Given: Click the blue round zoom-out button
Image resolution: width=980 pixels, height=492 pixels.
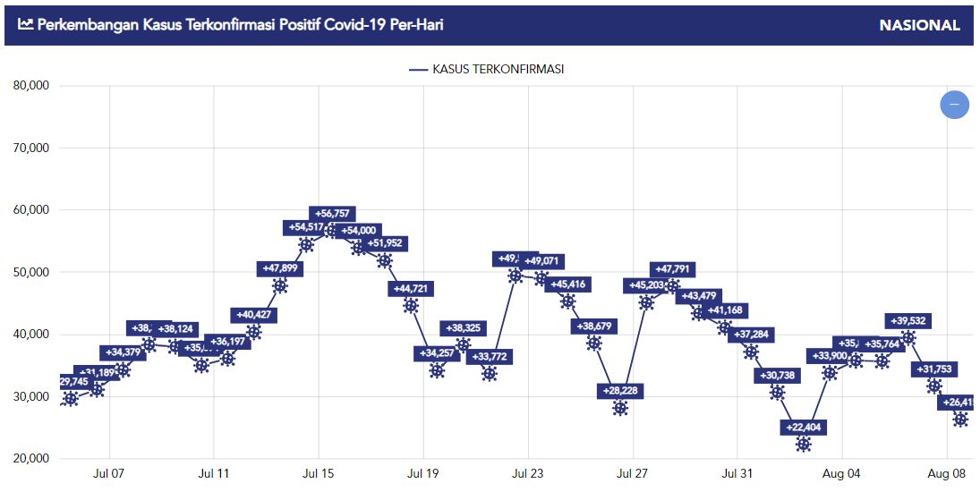Looking at the screenshot, I should click(954, 105).
